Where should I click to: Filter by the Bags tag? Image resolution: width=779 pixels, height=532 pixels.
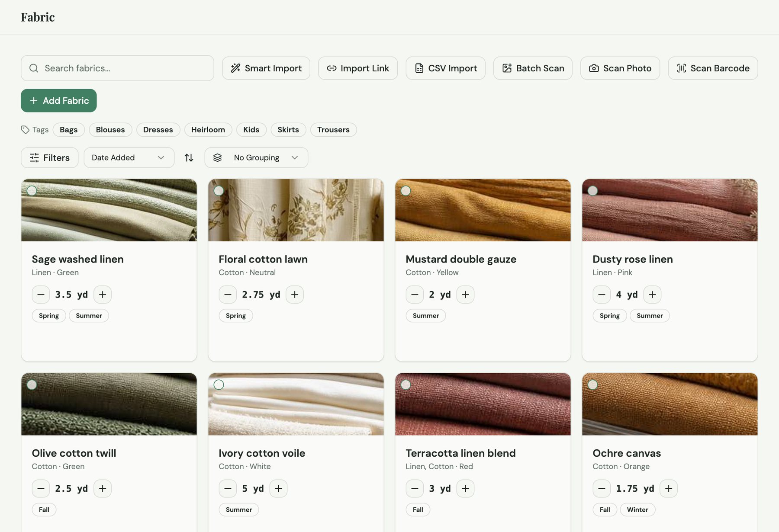[68, 130]
